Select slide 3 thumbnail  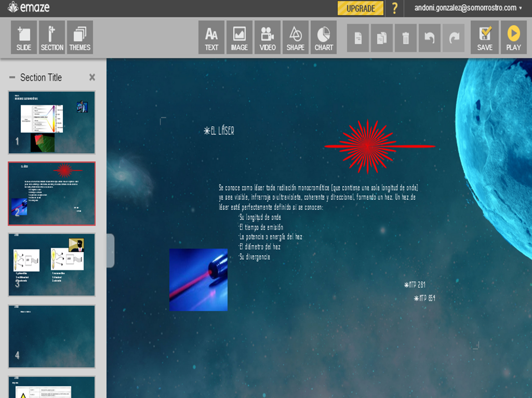click(x=51, y=264)
